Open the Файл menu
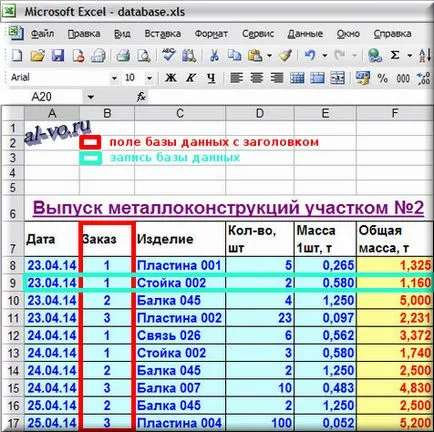Viewport: 434px width, 432px height. pos(42,34)
